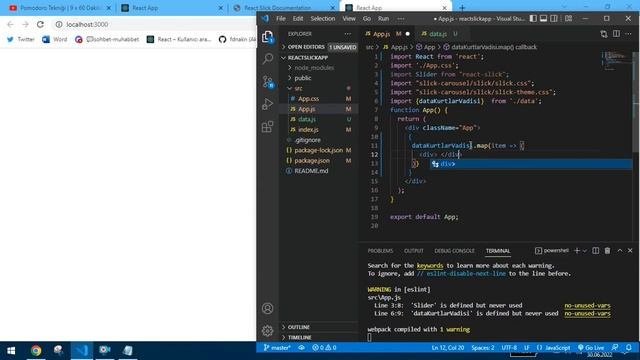
Task: Collapse the REACTSLICKAPP folder section
Action: pyautogui.click(x=318, y=58)
